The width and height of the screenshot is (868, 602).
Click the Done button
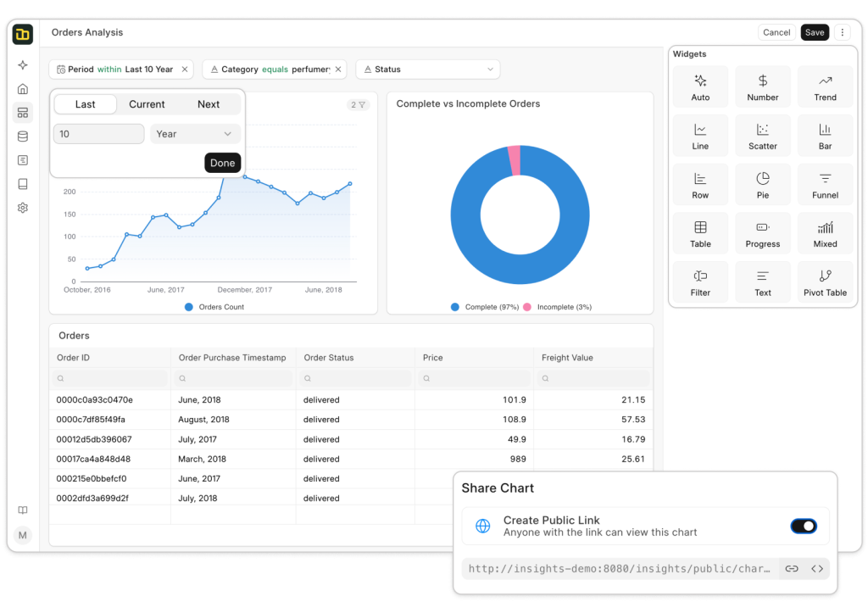(223, 163)
